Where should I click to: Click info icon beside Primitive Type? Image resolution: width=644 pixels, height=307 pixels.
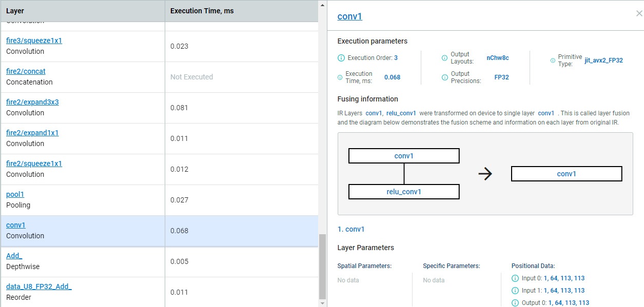click(553, 60)
